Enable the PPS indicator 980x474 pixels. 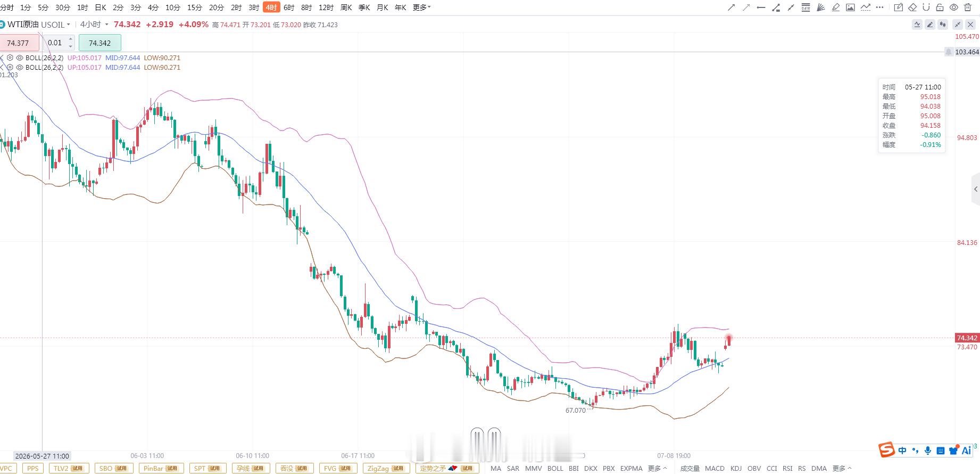[33, 468]
